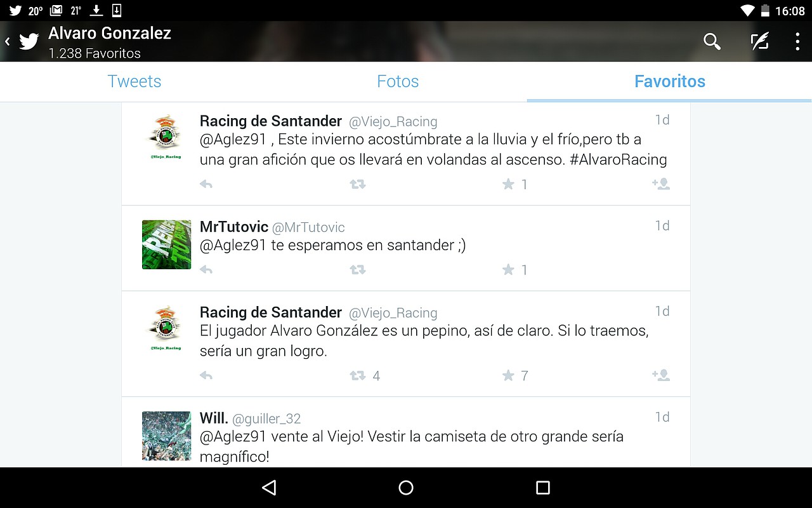Viewport: 812px width, 508px height.
Task: Switch to the Fotos tab
Action: click(398, 81)
